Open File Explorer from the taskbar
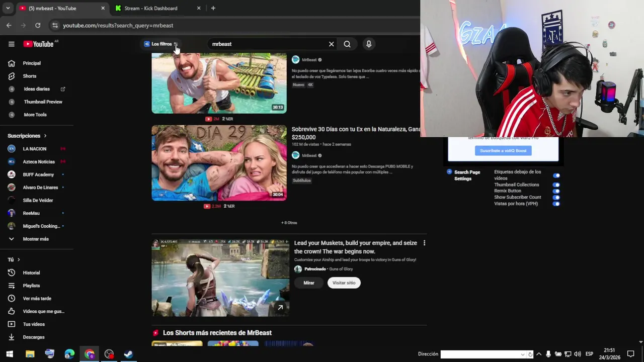This screenshot has width=644, height=362. (x=30, y=354)
